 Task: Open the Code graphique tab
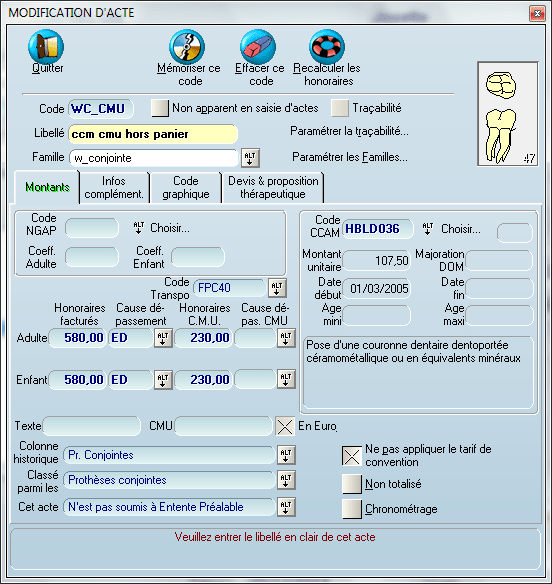pos(185,187)
